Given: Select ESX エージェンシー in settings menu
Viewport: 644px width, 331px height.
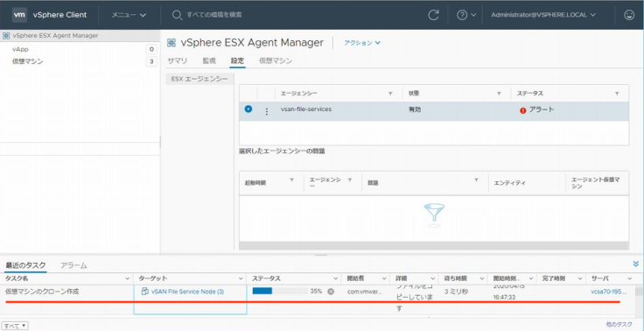Looking at the screenshot, I should (x=199, y=79).
